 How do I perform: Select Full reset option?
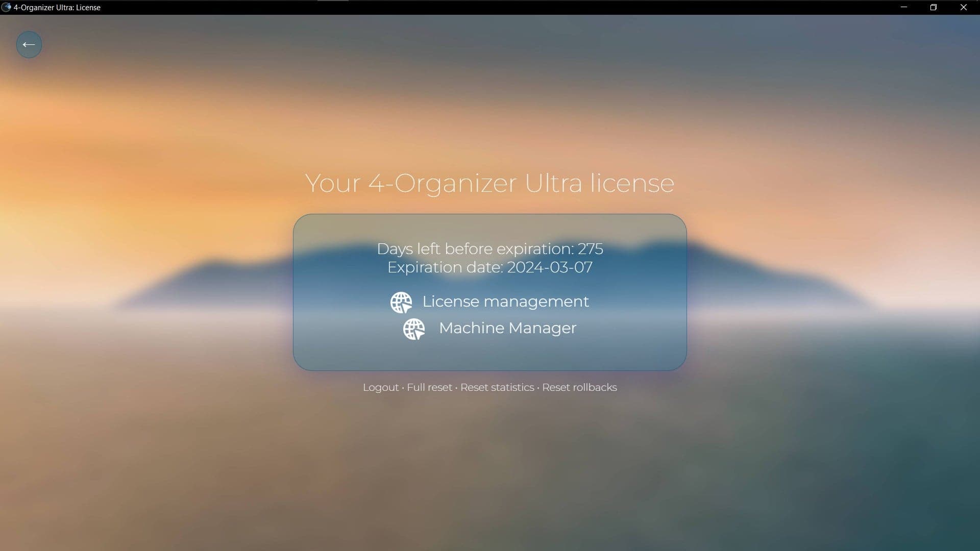(x=429, y=387)
